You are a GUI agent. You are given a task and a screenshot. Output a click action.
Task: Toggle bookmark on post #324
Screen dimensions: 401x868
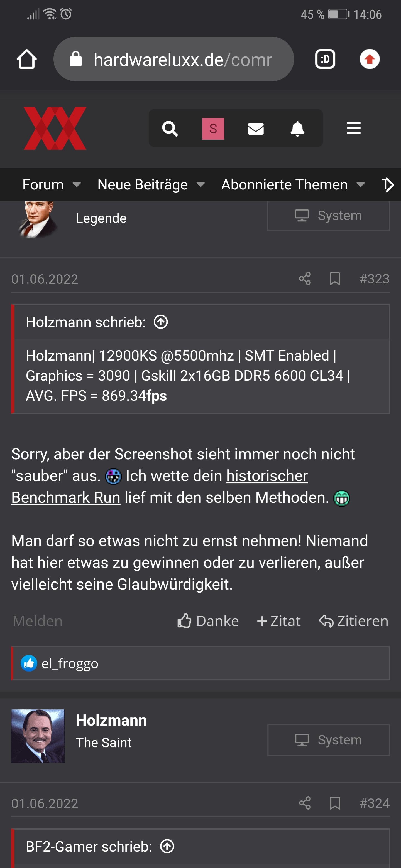tap(334, 803)
